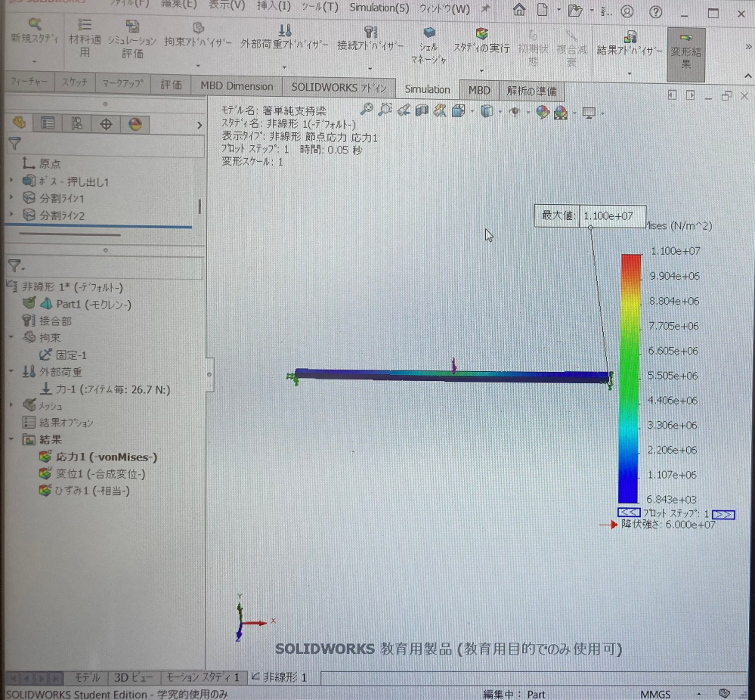755x700 pixels.
Task: Select ConfigurationManager tab icon
Action: (76, 124)
